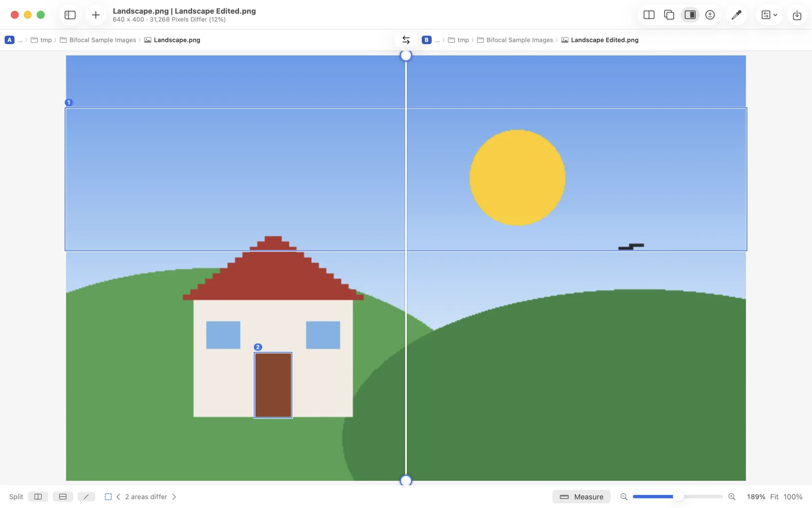The height and width of the screenshot is (508, 812).
Task: Open the swap options dropdown in toolbar
Action: (769, 15)
